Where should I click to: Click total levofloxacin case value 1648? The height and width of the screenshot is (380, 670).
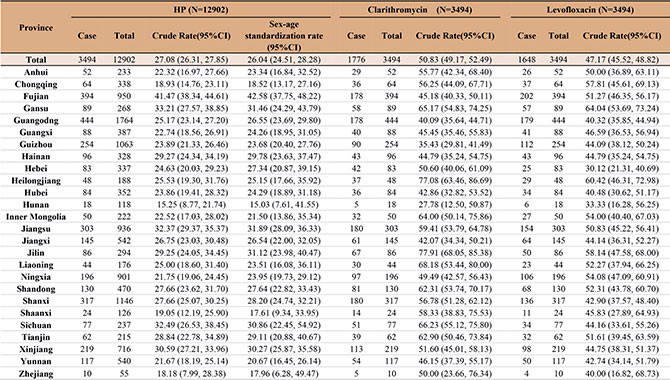click(x=526, y=60)
